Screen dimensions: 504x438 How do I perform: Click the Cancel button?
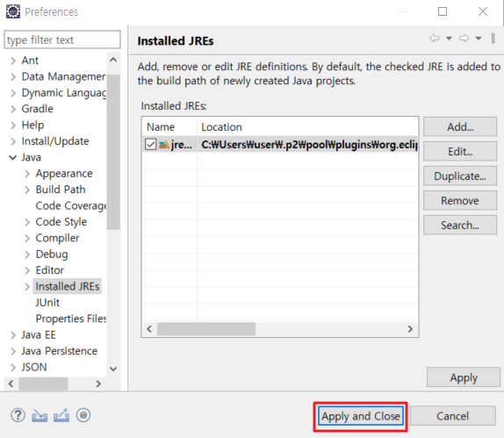pyautogui.click(x=452, y=416)
